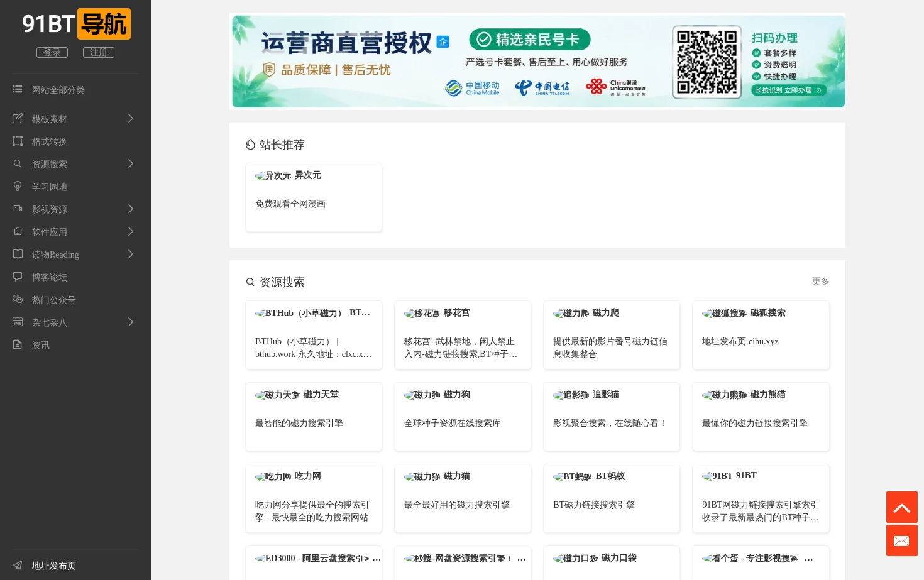The width and height of the screenshot is (924, 580).
Task: Open the 磁力熊猫 site card
Action: 761,417
